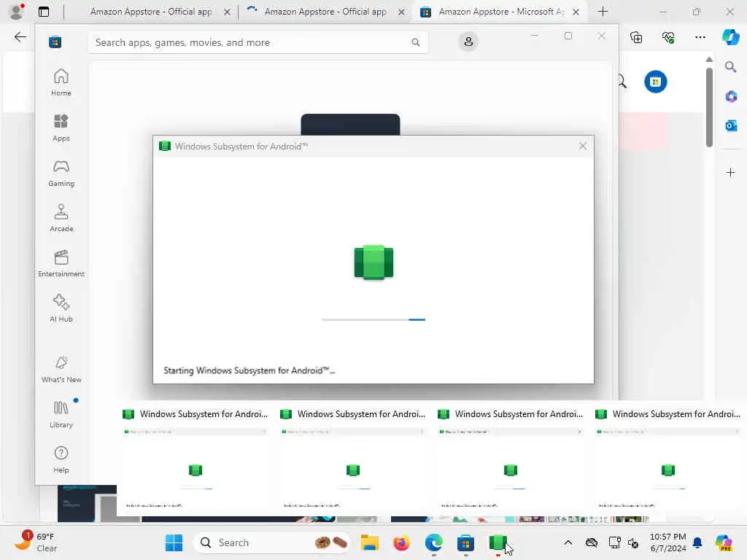Close the Windows Subsystem for Android dialog
This screenshot has width=747, height=560.
[583, 146]
